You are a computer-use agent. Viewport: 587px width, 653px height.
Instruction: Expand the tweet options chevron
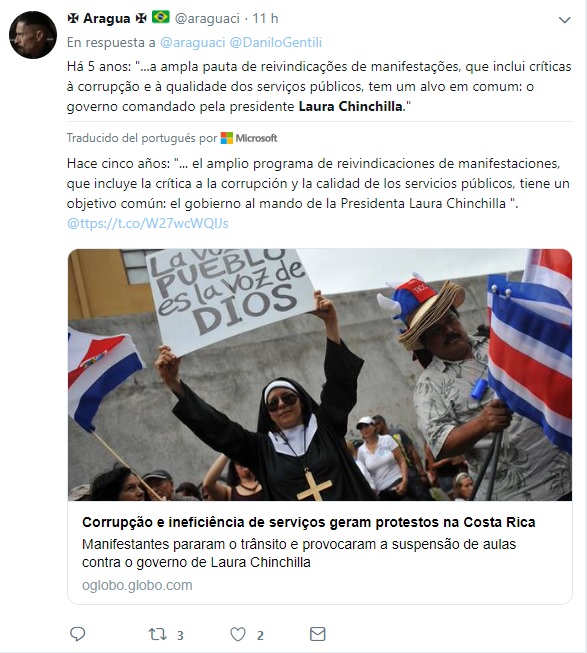564,20
